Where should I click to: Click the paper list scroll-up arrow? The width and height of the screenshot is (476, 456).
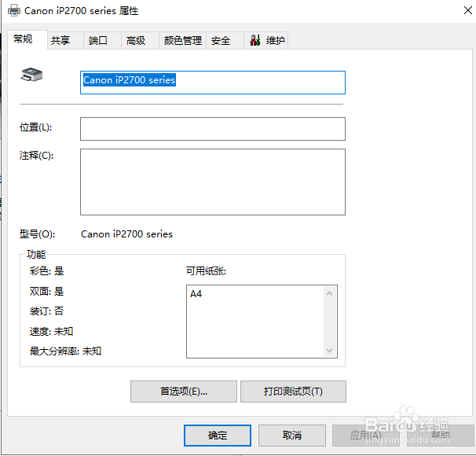pos(330,293)
